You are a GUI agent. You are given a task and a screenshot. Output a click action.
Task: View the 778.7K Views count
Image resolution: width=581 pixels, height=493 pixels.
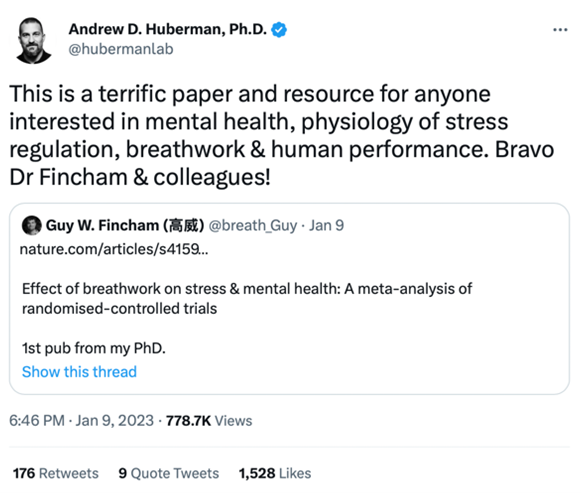(x=209, y=421)
